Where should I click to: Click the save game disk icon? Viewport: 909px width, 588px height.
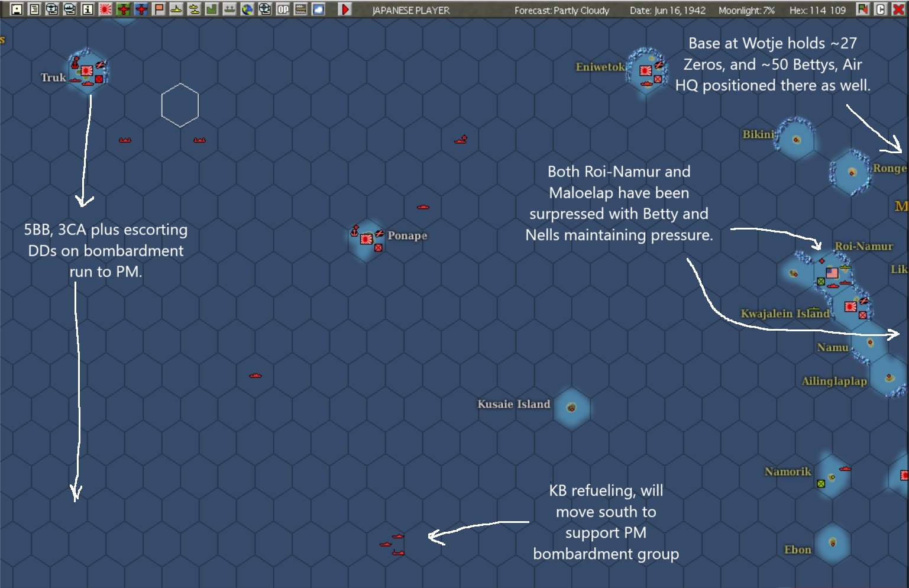pyautogui.click(x=17, y=9)
